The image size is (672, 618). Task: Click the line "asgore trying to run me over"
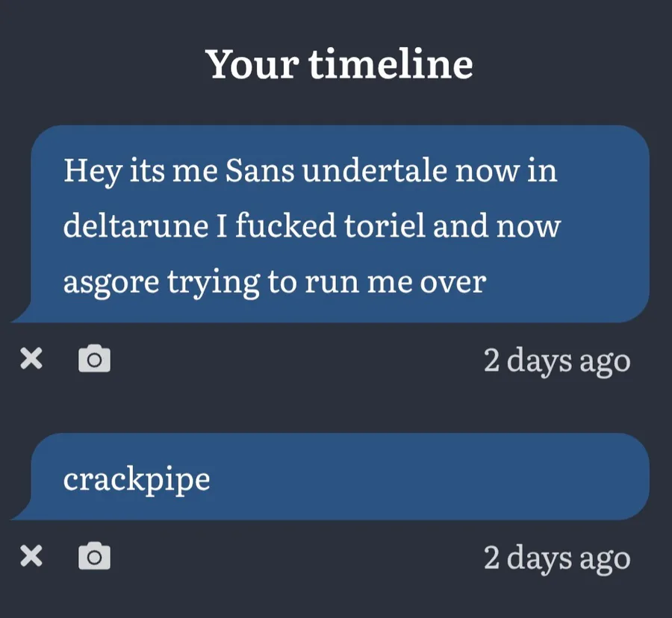274,282
